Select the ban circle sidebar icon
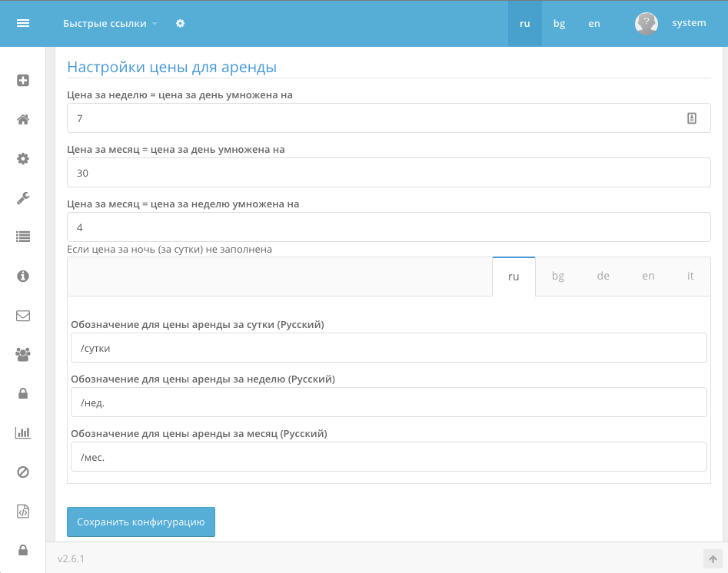 point(23,472)
